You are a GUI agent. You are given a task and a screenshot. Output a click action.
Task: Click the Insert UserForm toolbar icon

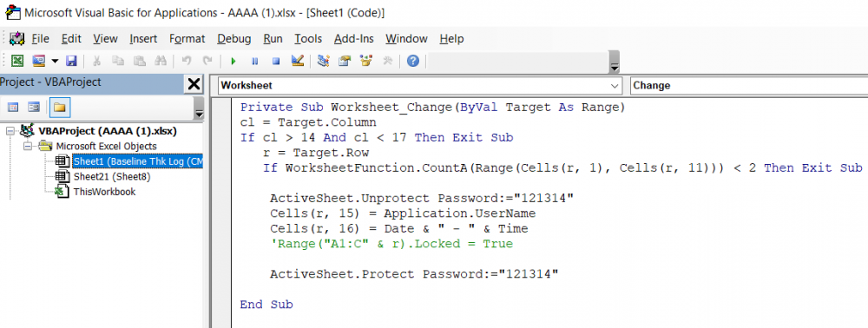(x=38, y=61)
